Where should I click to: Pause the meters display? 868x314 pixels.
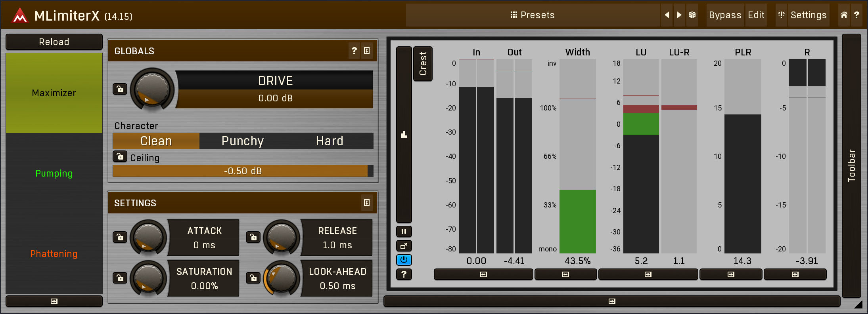coord(404,232)
